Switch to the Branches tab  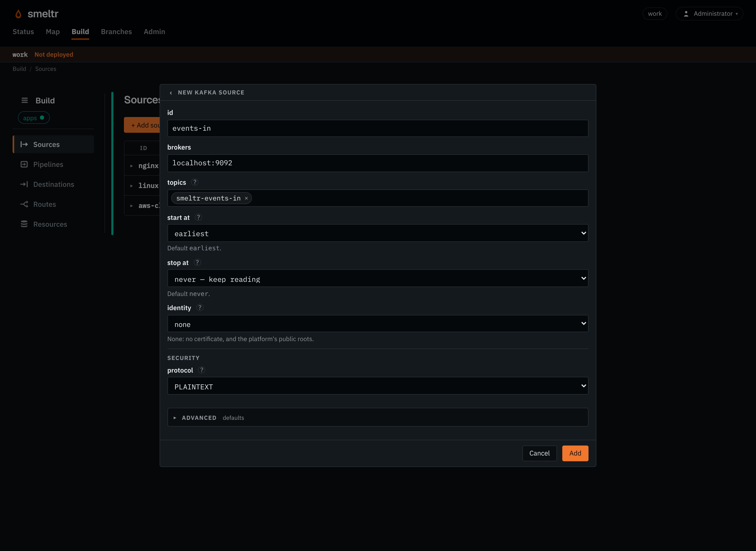tap(117, 32)
